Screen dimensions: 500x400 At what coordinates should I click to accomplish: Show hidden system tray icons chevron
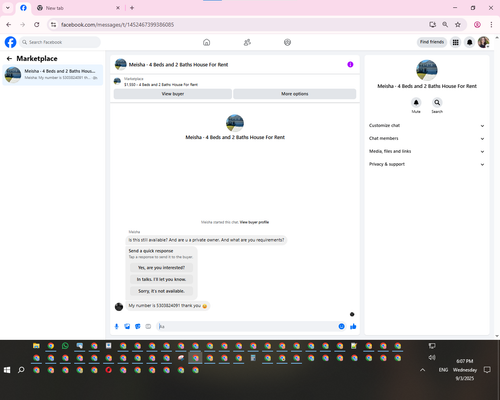(x=422, y=370)
